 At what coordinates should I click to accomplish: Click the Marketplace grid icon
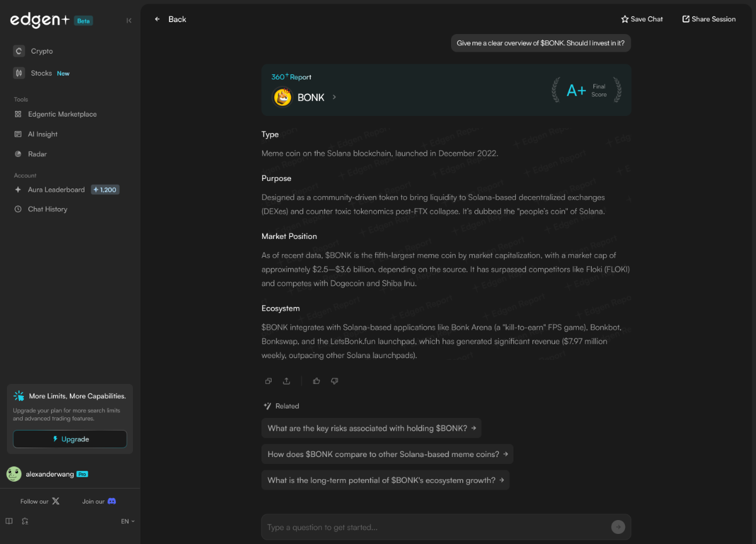tap(18, 114)
